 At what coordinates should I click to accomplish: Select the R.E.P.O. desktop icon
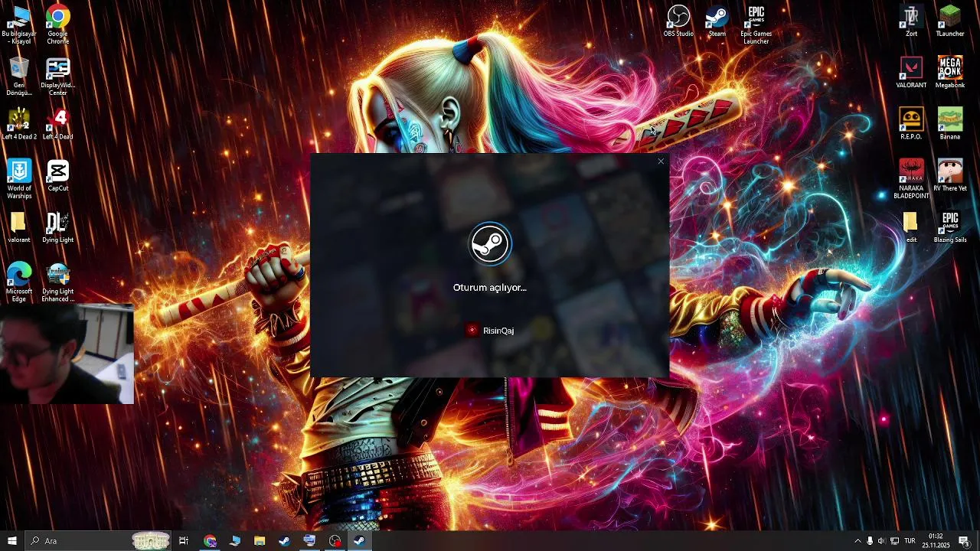(x=911, y=124)
